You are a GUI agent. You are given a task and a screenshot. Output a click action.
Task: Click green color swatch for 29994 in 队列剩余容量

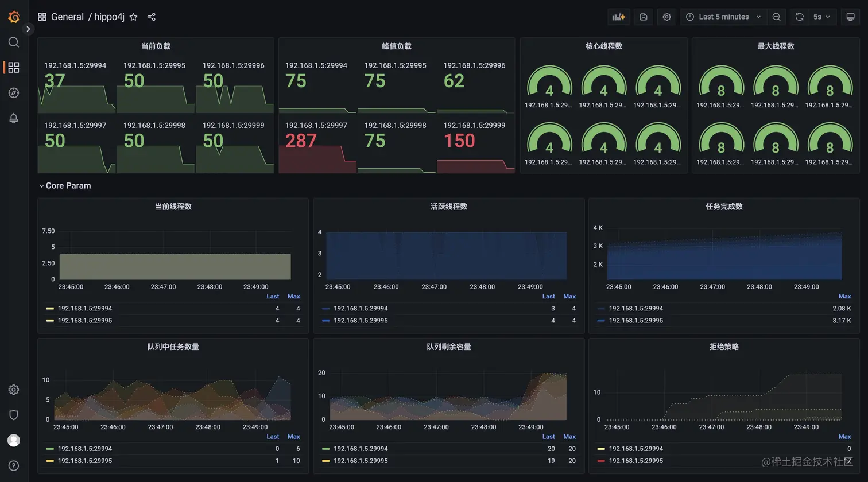326,449
